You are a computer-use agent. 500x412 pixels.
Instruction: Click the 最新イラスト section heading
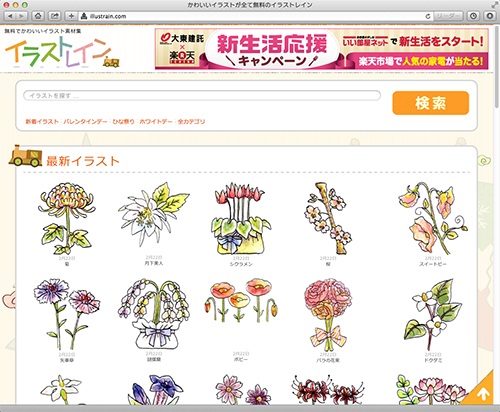coord(83,161)
